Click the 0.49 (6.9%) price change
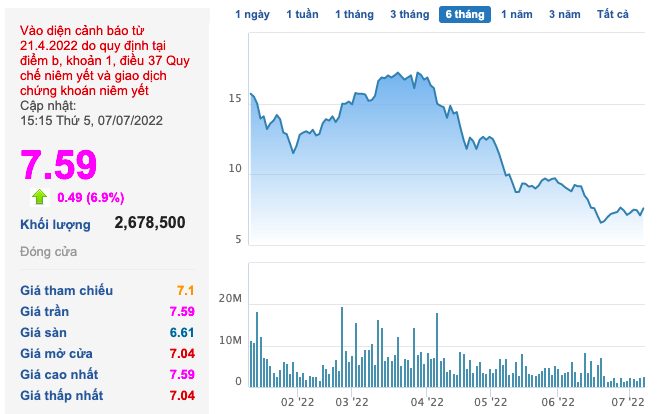 tap(91, 197)
